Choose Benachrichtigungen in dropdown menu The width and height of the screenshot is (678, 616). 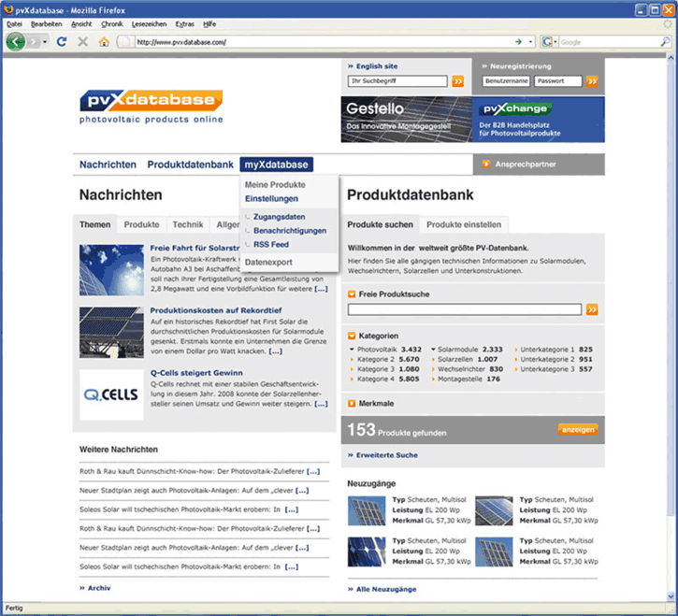click(x=290, y=230)
